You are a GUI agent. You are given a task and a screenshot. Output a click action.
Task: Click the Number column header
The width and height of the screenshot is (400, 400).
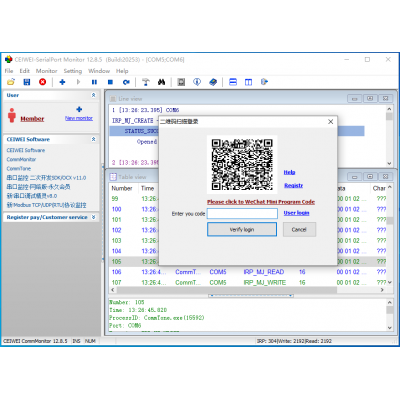122,188
